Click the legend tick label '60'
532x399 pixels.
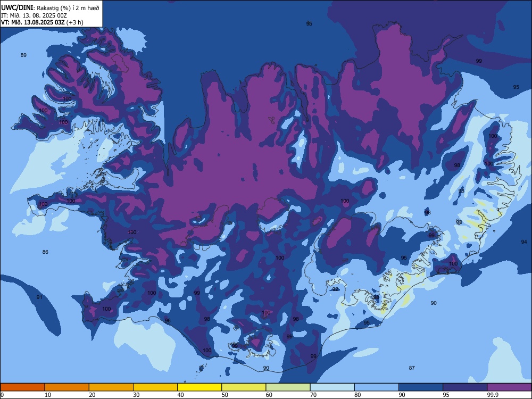click(269, 395)
